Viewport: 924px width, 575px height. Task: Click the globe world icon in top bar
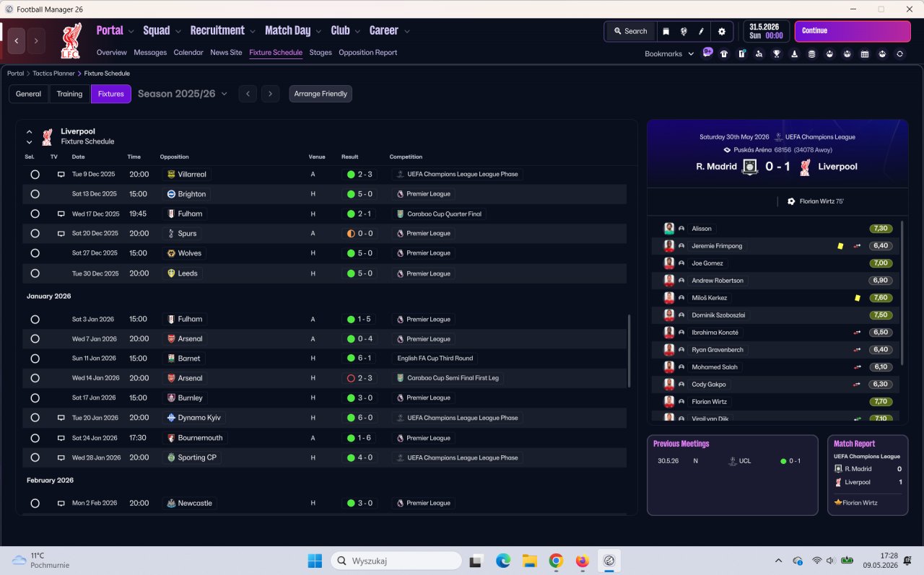[683, 31]
